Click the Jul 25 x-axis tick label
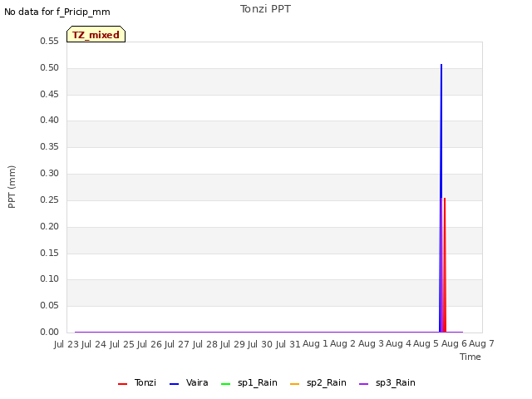Screen dimensions: 532x399 pos(121,344)
